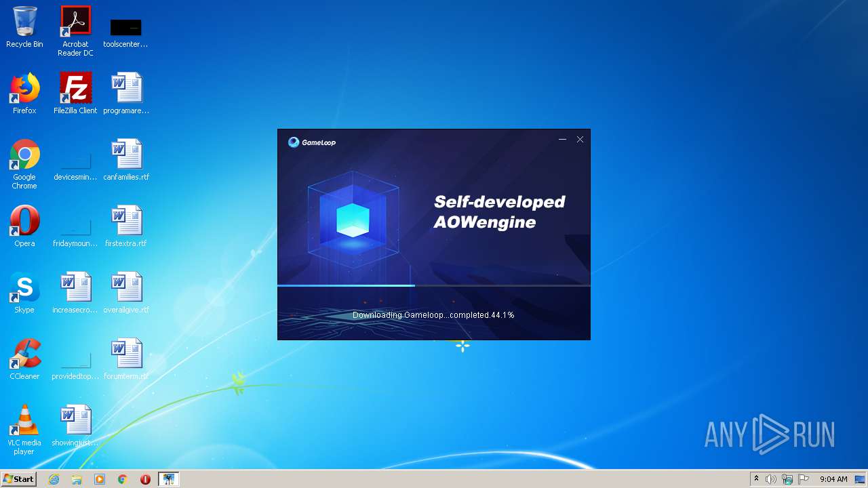Launch CCleaner desktop shortcut
Viewport: 868px width, 488px height.
pos(24,359)
